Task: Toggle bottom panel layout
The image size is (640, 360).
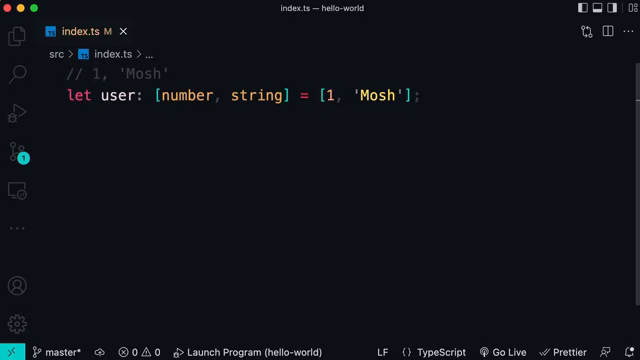Action: click(x=597, y=8)
